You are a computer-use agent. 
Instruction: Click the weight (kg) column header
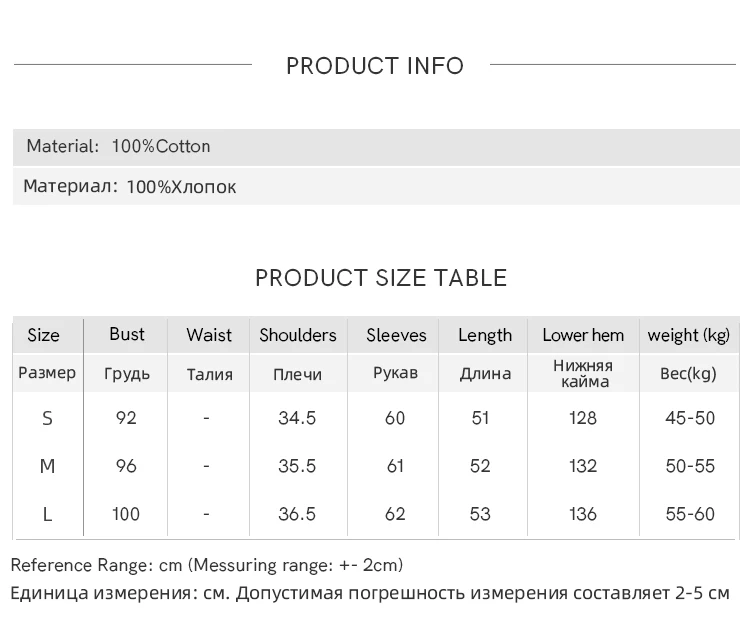(x=689, y=335)
